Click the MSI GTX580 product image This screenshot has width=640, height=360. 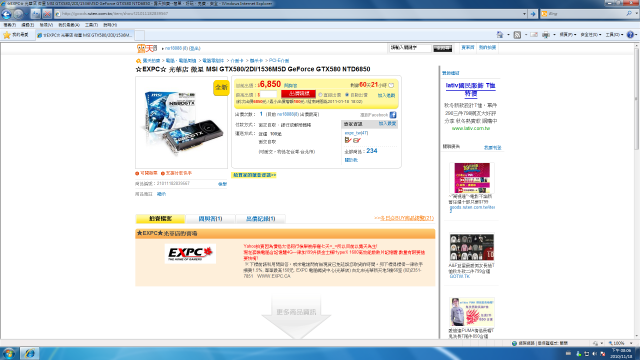(182, 122)
